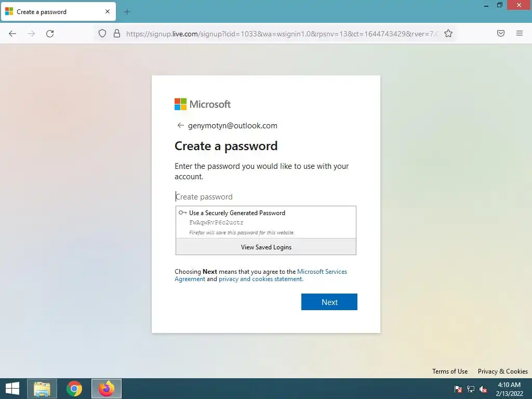Click the Firefox taskbar icon
The height and width of the screenshot is (399, 532).
106,389
